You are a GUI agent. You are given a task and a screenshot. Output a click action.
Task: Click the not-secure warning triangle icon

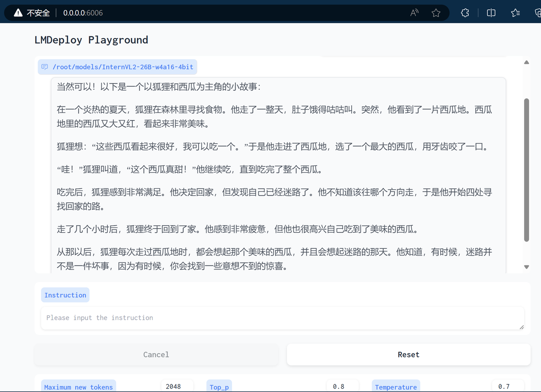pos(18,13)
